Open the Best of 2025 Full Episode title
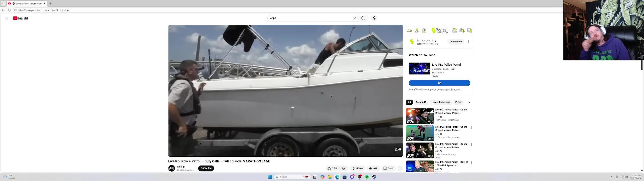644x181 pixels. (452, 164)
